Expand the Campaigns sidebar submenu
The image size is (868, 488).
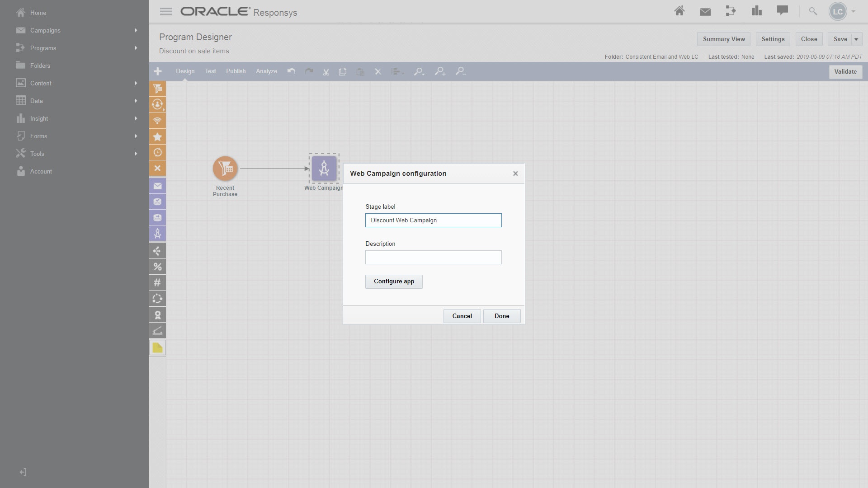click(136, 30)
